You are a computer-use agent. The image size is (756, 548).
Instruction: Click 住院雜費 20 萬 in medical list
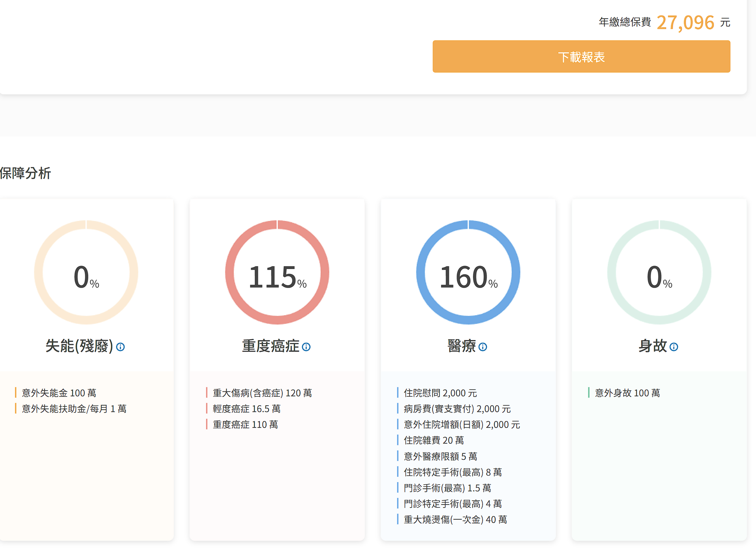[x=434, y=440]
